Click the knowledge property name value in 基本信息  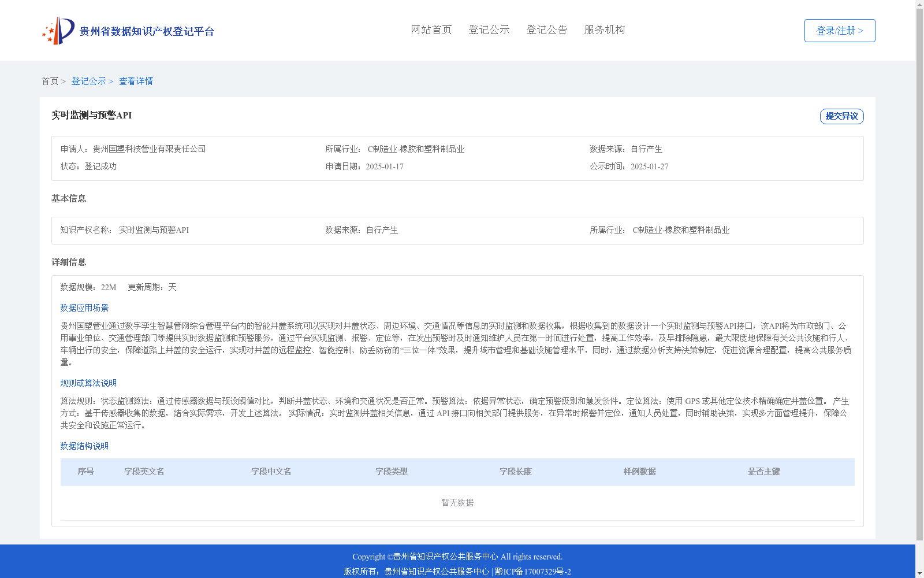tap(154, 230)
